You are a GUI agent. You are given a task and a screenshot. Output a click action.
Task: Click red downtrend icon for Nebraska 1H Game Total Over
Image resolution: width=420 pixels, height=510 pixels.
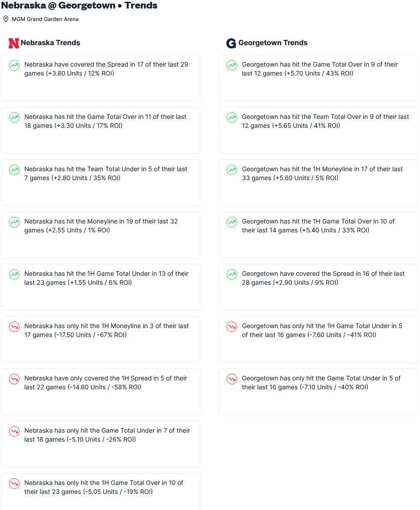click(14, 484)
